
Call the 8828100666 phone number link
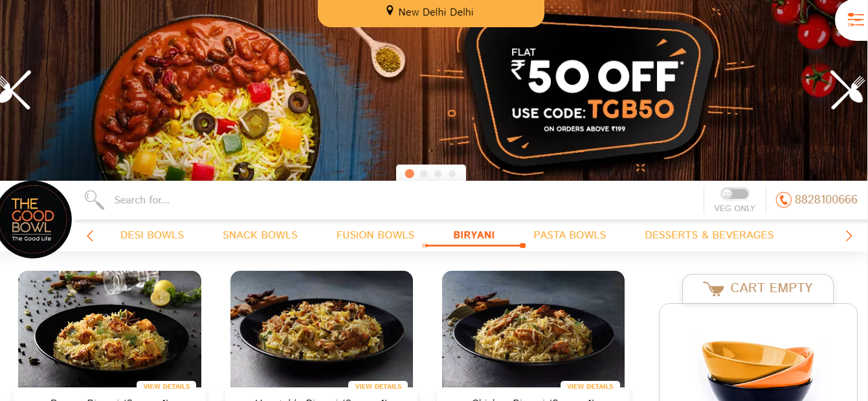(x=826, y=200)
